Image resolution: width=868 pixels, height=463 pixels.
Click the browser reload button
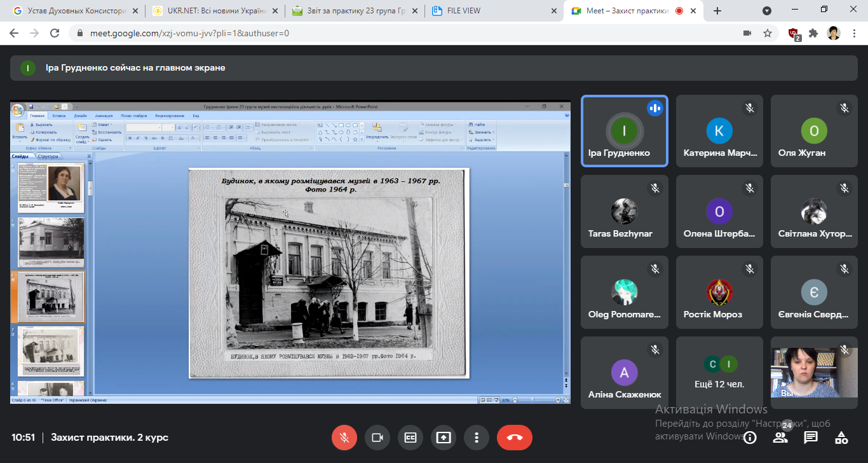click(x=55, y=33)
